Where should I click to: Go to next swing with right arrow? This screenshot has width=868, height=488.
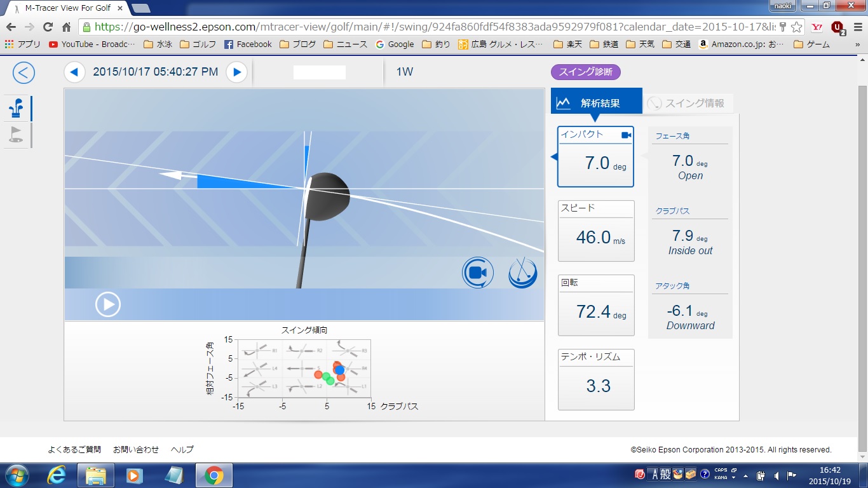[x=237, y=72]
